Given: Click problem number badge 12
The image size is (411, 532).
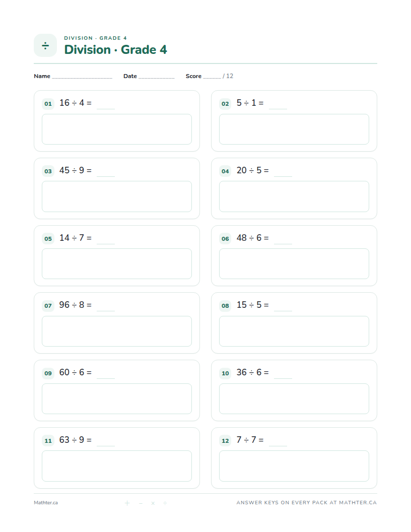Looking at the screenshot, I should point(225,441).
